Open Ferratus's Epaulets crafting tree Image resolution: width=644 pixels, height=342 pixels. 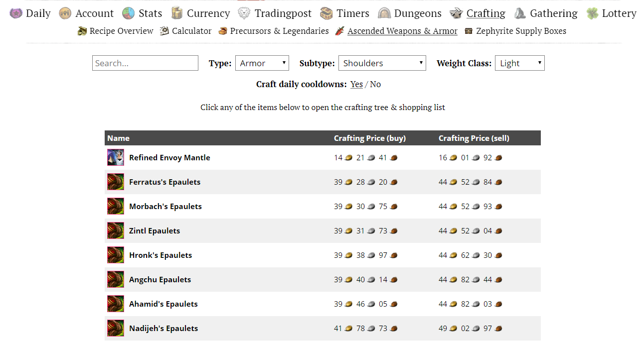(x=164, y=182)
